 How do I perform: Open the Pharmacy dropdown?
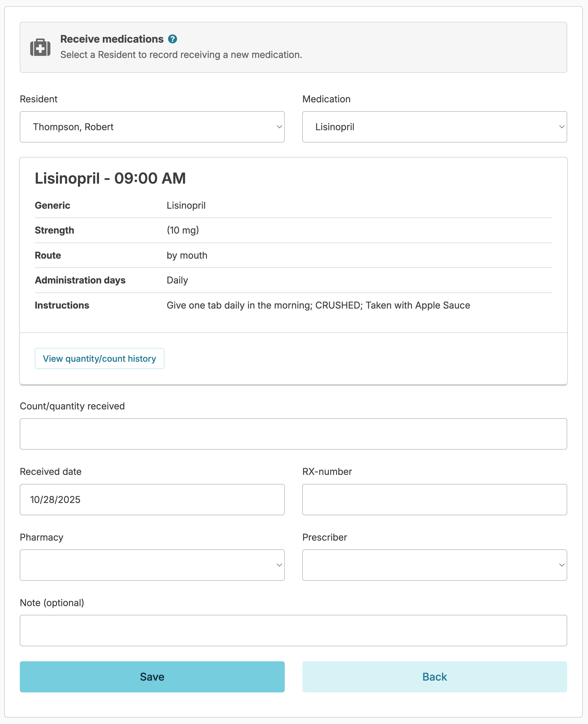152,565
